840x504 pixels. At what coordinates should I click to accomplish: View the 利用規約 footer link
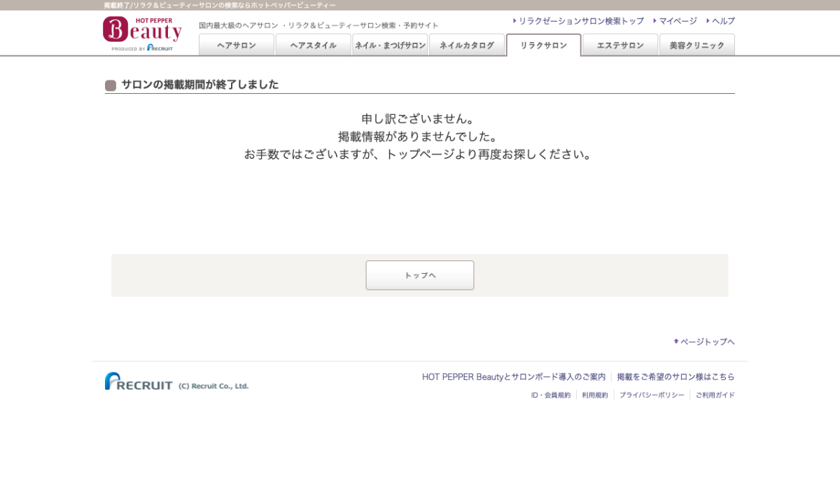pyautogui.click(x=594, y=395)
